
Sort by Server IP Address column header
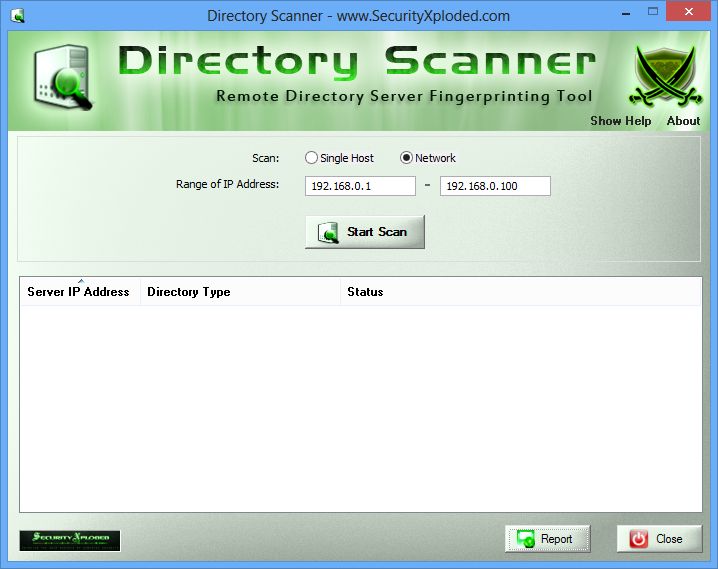click(80, 292)
